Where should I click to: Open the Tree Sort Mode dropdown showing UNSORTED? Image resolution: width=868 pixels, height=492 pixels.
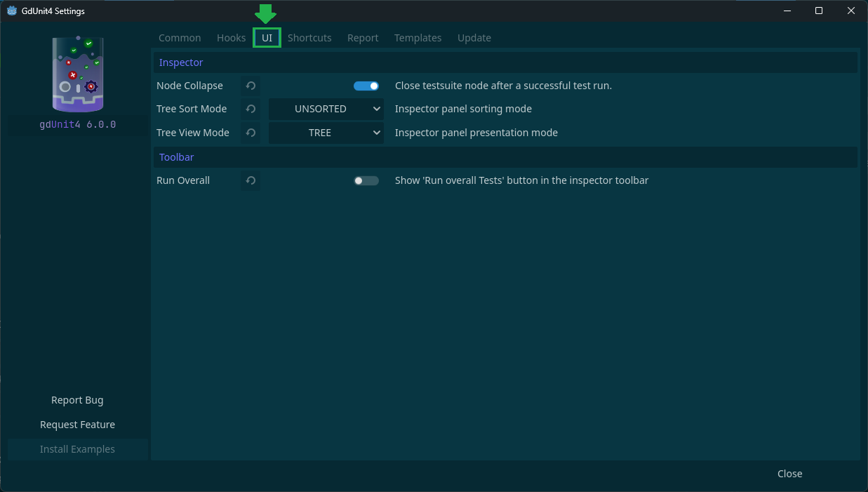click(326, 109)
